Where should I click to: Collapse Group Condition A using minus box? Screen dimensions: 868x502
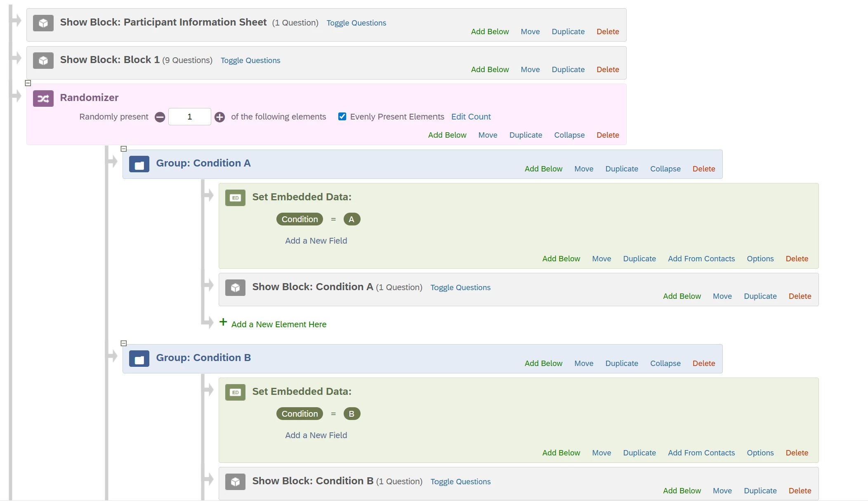pyautogui.click(x=124, y=149)
